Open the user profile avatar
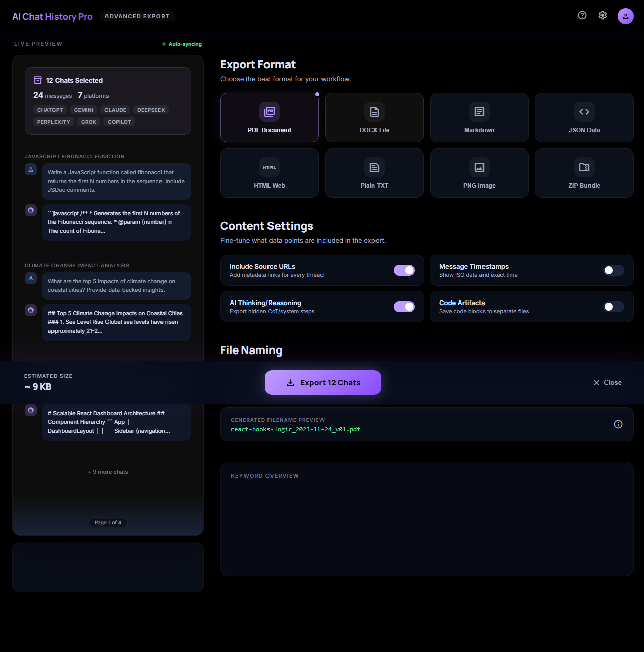The image size is (644, 652). [626, 16]
